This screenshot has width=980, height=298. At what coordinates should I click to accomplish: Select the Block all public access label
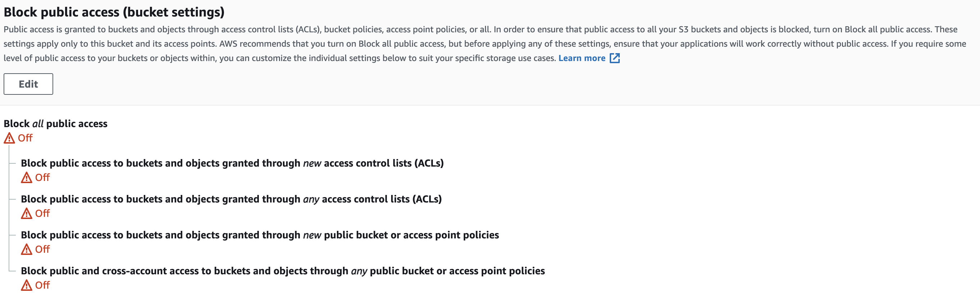click(x=56, y=124)
